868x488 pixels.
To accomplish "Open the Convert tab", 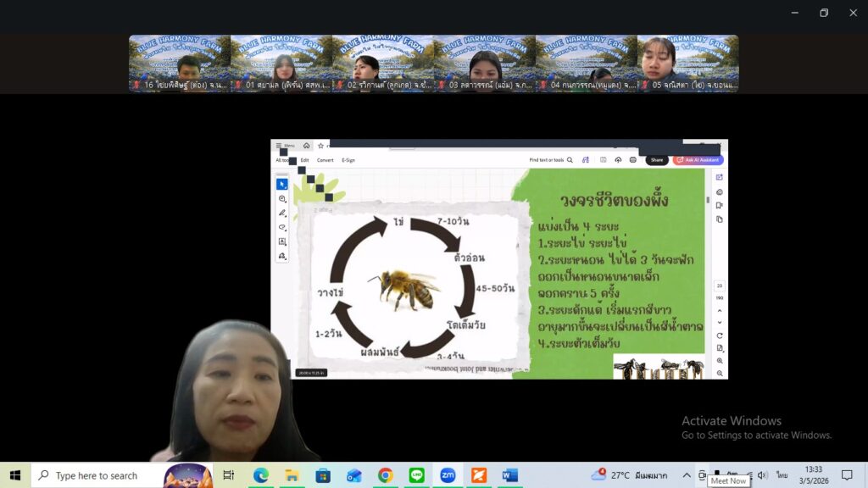I will [x=325, y=160].
